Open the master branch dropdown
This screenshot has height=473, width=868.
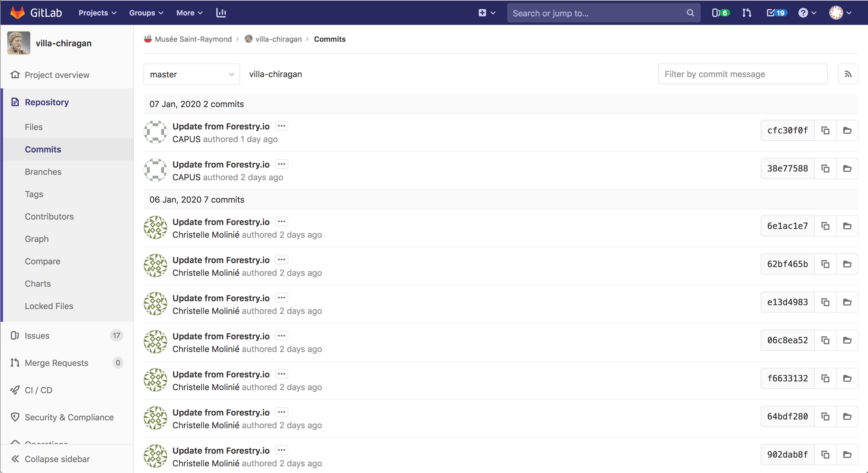pos(191,74)
